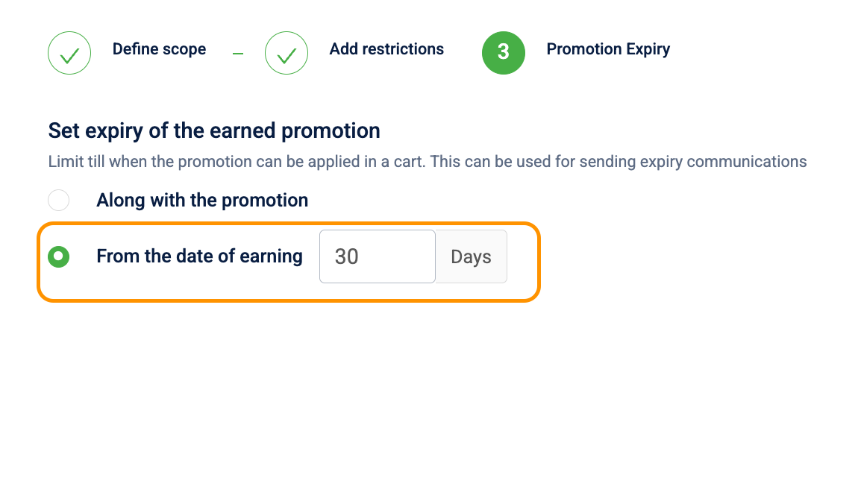
Task: Select the From the date of earning radio
Action: point(58,256)
